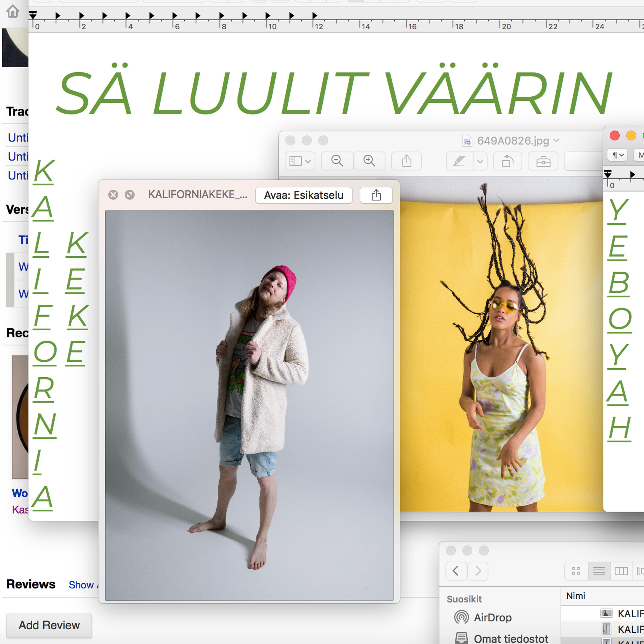Viewport: 644px width, 644px height.
Task: Select the Zoom In tool in Preview's toolbar
Action: click(x=369, y=161)
